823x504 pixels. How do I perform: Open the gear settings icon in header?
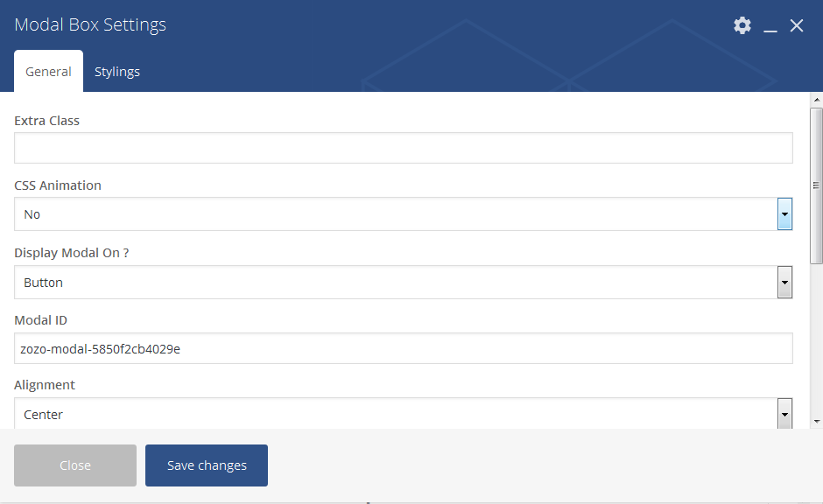(x=742, y=25)
